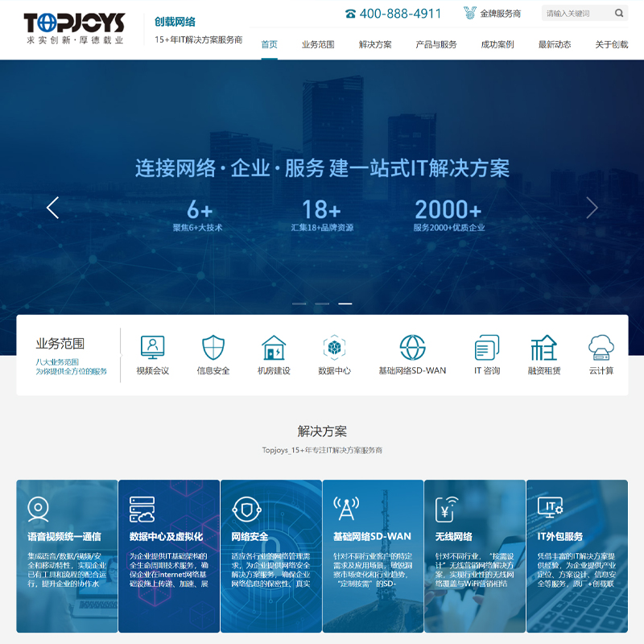
Task: Switch to the first carousel slide indicator
Action: (x=299, y=303)
